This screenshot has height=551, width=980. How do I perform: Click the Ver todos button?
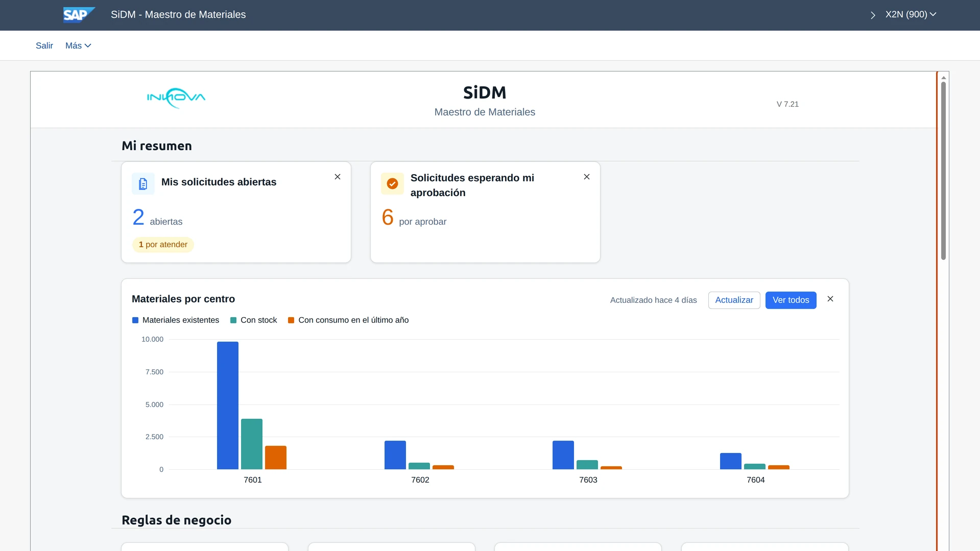point(791,300)
